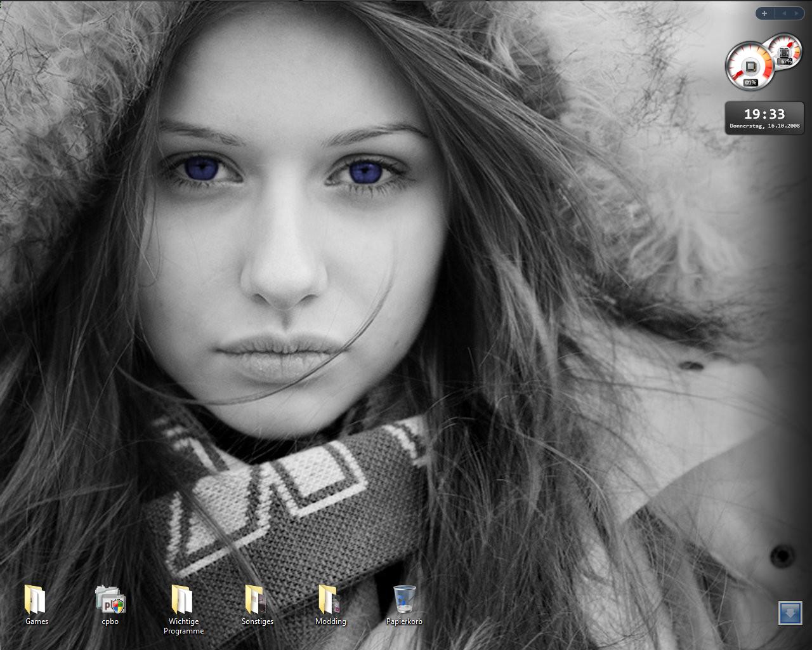Open the Games folder icon

click(x=36, y=599)
